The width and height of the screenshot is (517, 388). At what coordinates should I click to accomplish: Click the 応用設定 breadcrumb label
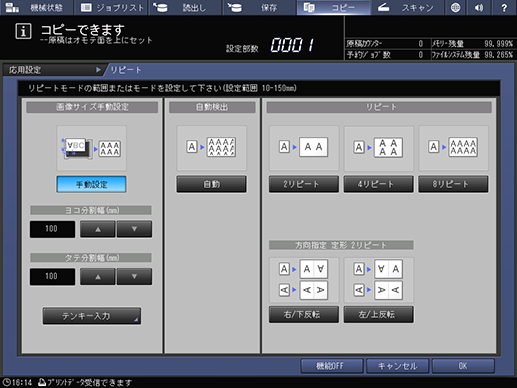pos(25,70)
